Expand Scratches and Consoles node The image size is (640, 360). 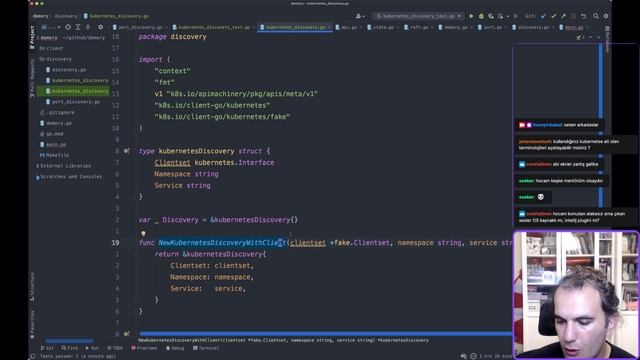tap(69, 177)
